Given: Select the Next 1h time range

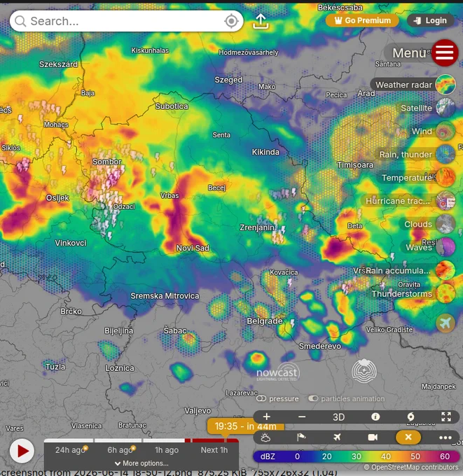Looking at the screenshot, I should 214,450.
